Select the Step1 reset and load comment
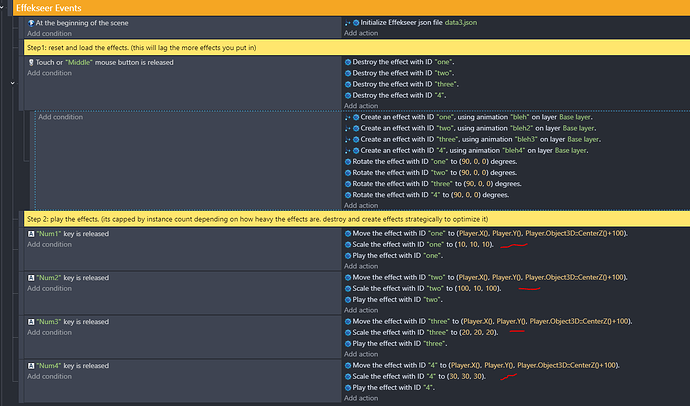Viewport: 690px width, 406px height. coord(356,48)
